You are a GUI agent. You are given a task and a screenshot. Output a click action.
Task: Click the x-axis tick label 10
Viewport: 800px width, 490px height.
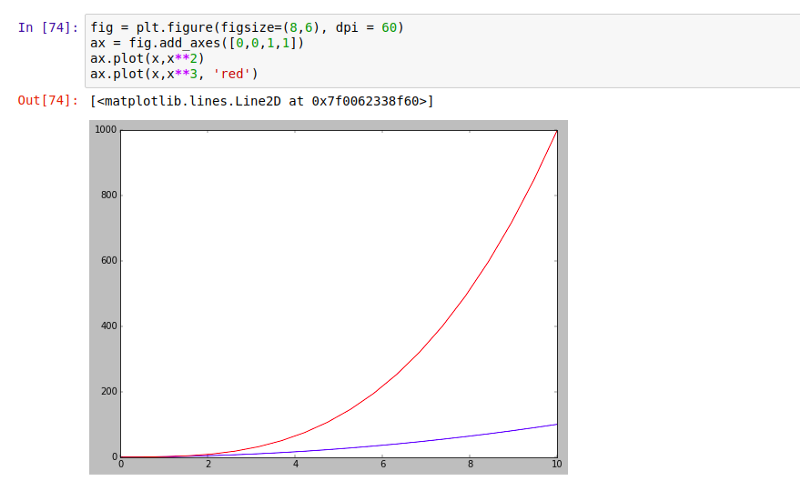[557, 464]
